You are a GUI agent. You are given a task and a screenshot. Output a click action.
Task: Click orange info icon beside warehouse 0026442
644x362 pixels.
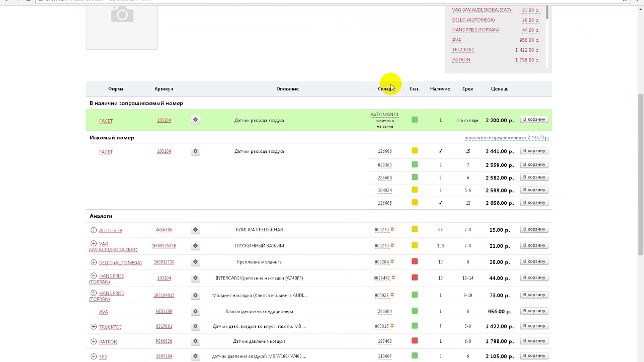coord(393,278)
